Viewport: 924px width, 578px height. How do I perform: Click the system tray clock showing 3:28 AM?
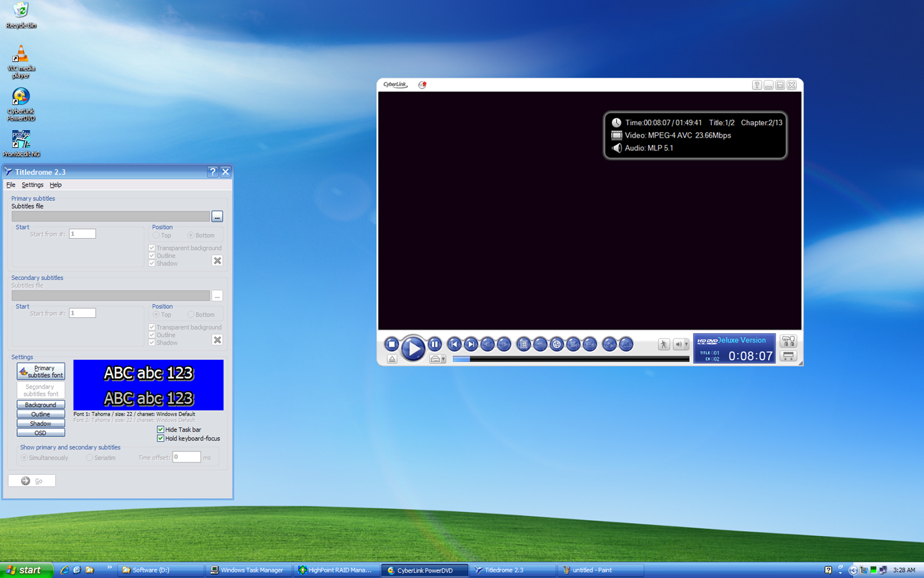pyautogui.click(x=903, y=570)
